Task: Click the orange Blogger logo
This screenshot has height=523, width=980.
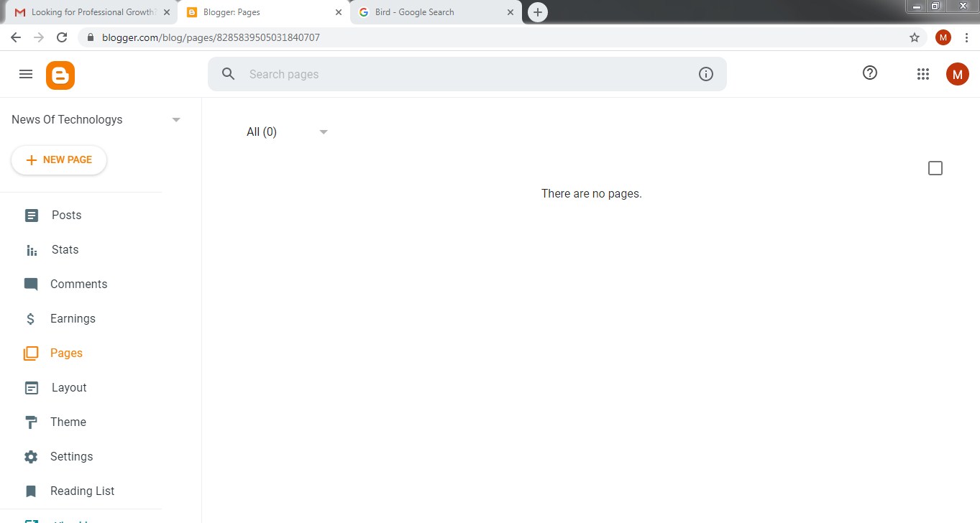Action: pos(60,75)
